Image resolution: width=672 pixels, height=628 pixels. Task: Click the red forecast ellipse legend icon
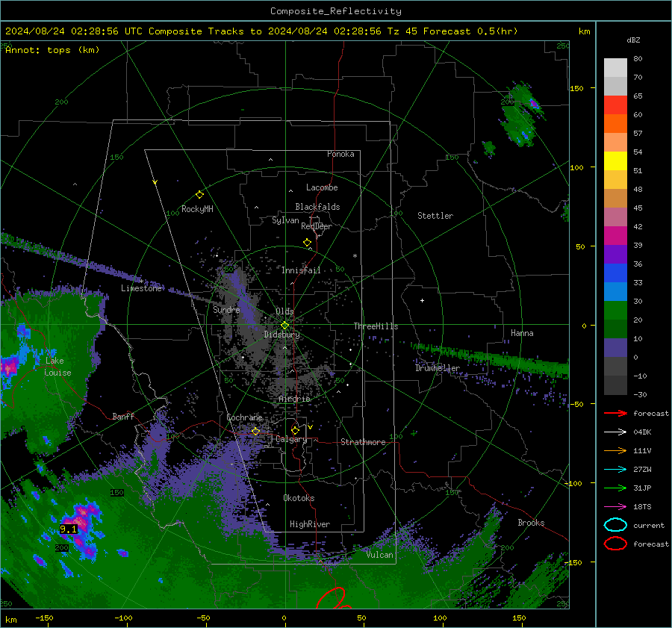pyautogui.click(x=615, y=544)
